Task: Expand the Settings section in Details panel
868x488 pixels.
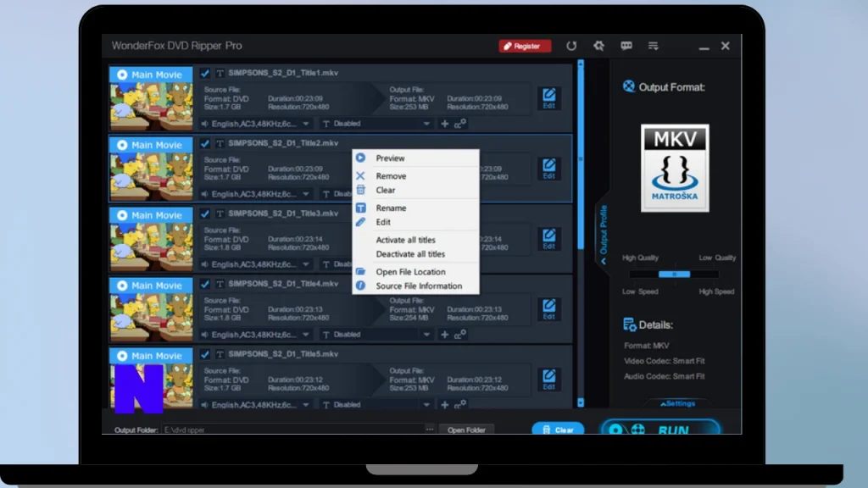Action: (677, 403)
